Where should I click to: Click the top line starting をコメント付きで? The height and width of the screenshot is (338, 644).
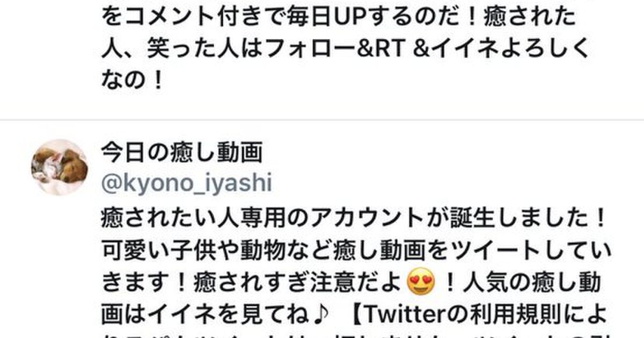tap(340, 18)
